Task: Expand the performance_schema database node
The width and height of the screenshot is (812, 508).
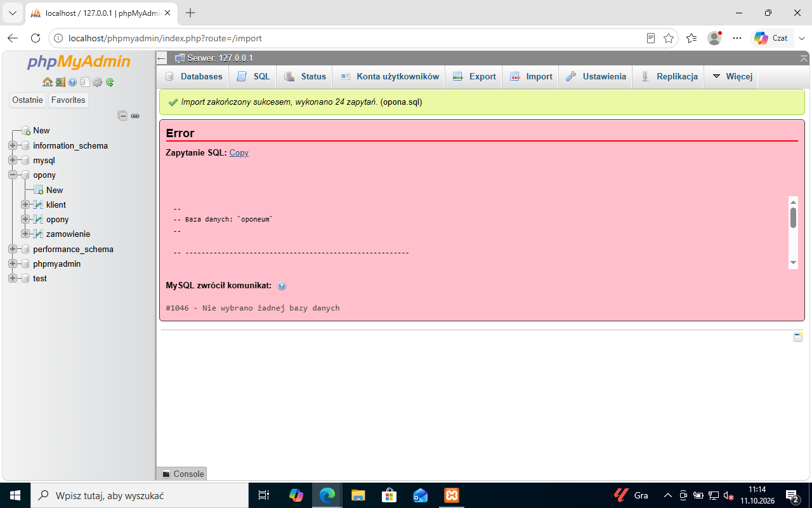Action: coord(13,249)
